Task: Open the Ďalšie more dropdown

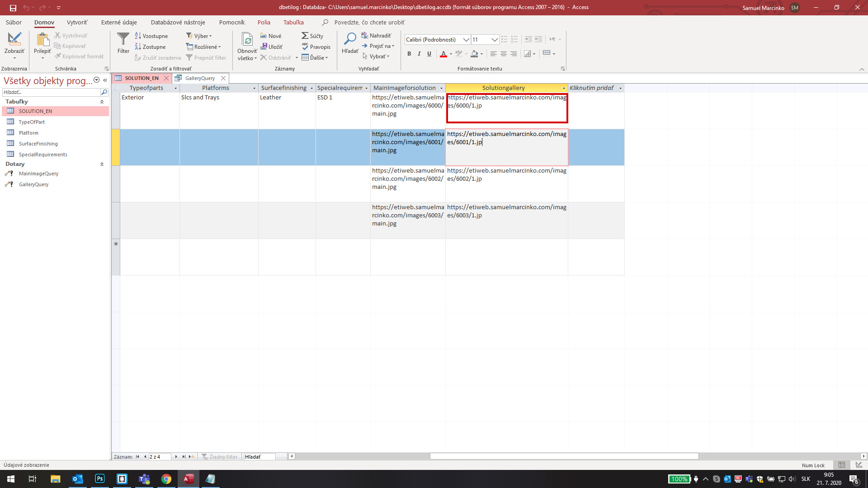Action: pyautogui.click(x=315, y=57)
